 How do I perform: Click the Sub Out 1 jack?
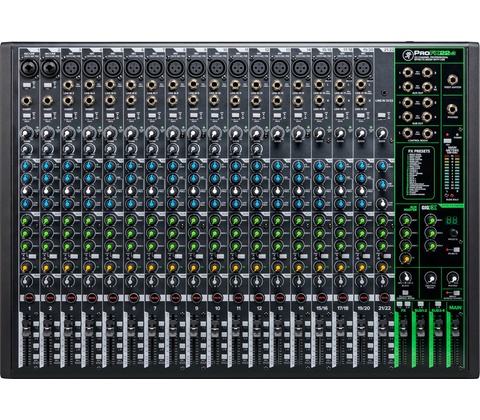(407, 102)
